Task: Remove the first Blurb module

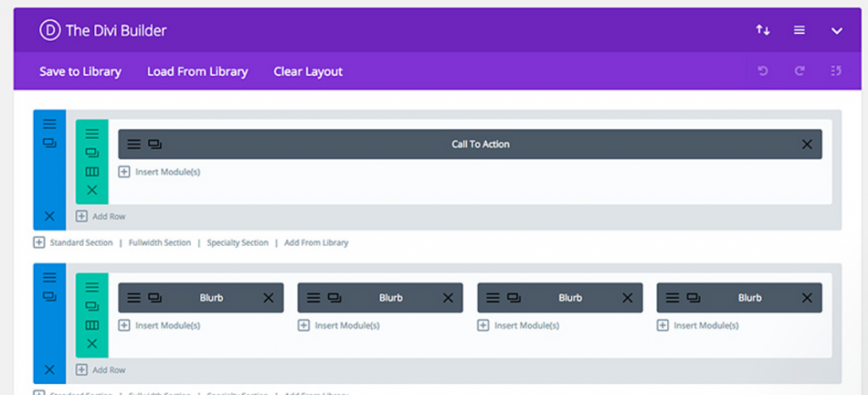Action: 269,298
